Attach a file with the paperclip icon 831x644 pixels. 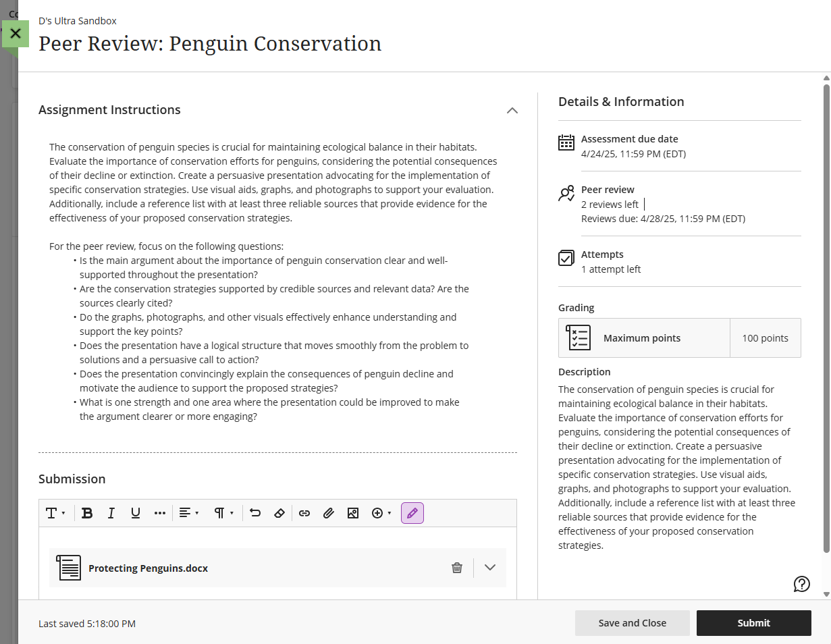click(x=329, y=513)
